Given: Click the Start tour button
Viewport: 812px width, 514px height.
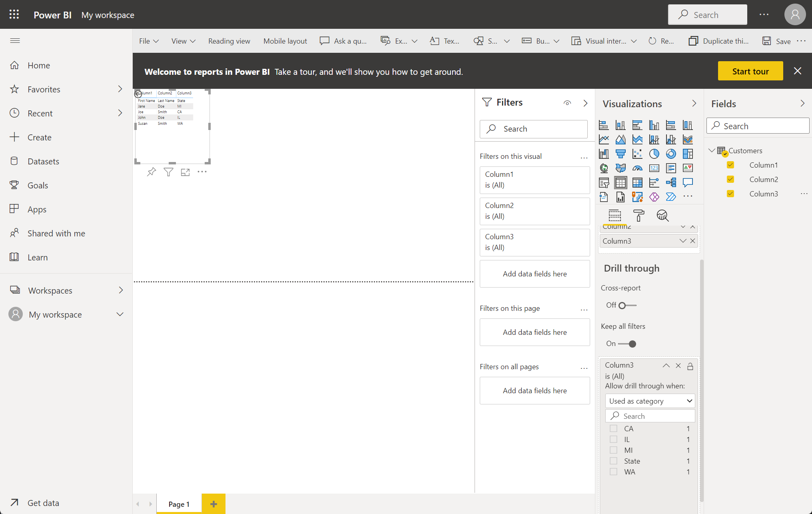Looking at the screenshot, I should pyautogui.click(x=750, y=71).
